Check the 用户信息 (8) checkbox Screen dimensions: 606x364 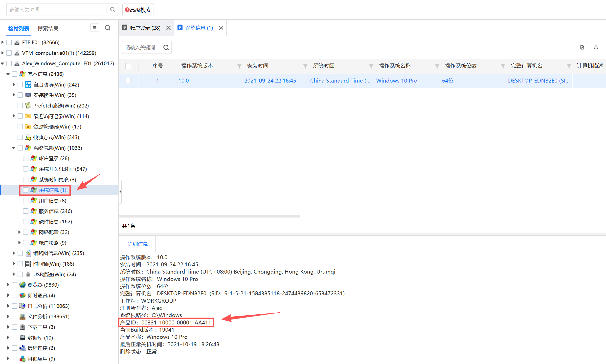[x=26, y=200]
